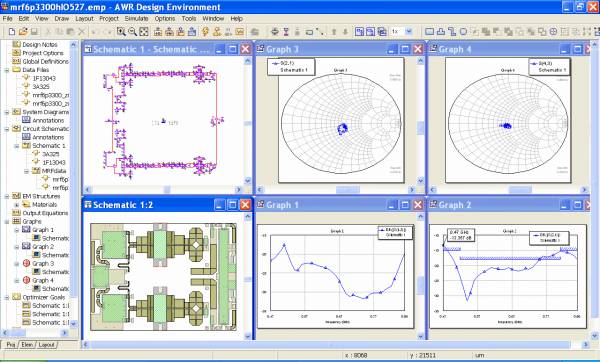Collapse the MRFdata subcircuit node

26,171
